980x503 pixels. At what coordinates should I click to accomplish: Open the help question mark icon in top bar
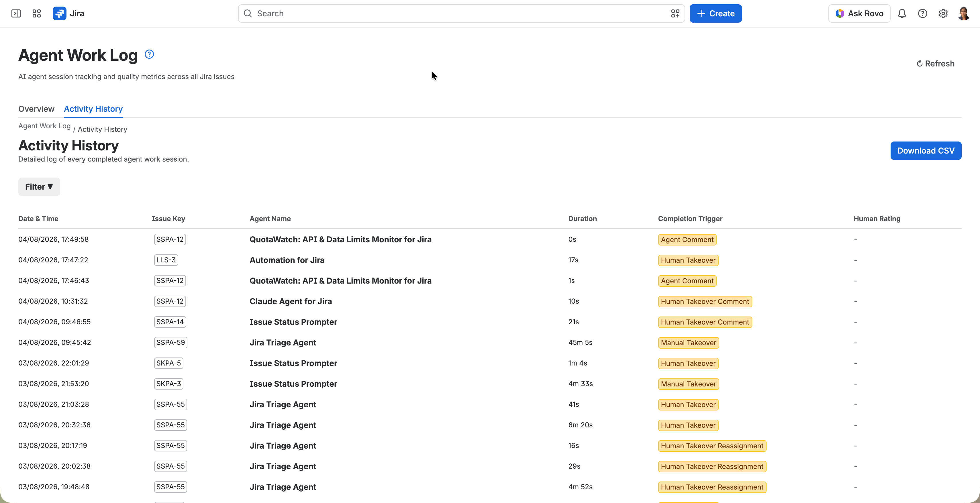pos(922,14)
